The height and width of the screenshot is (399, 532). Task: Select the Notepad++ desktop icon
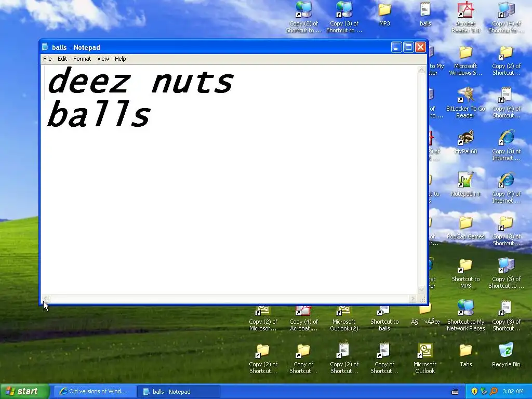pyautogui.click(x=465, y=184)
